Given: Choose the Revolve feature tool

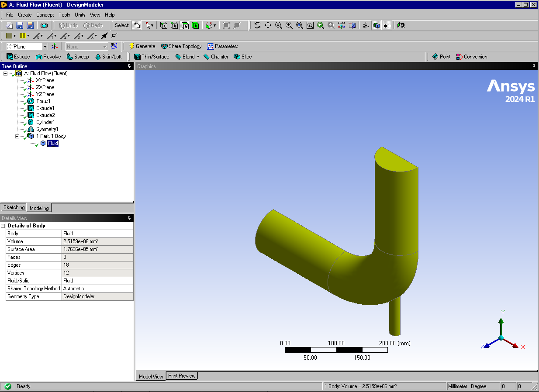Looking at the screenshot, I should click(48, 57).
